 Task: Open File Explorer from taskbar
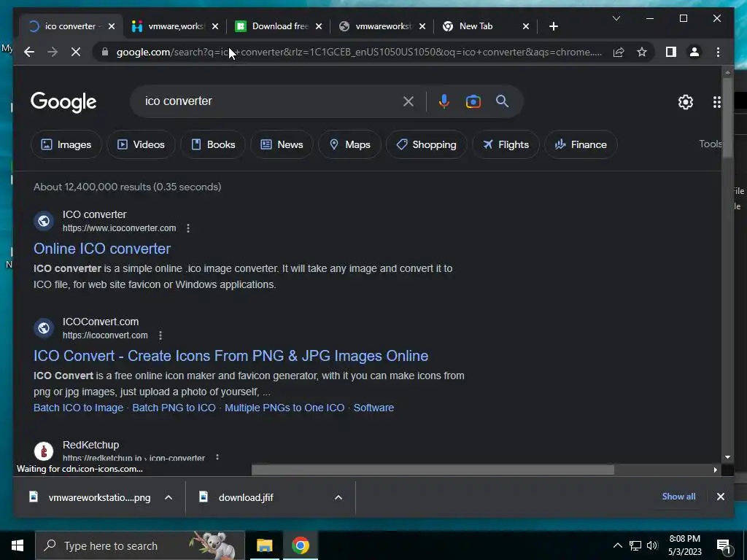(264, 545)
